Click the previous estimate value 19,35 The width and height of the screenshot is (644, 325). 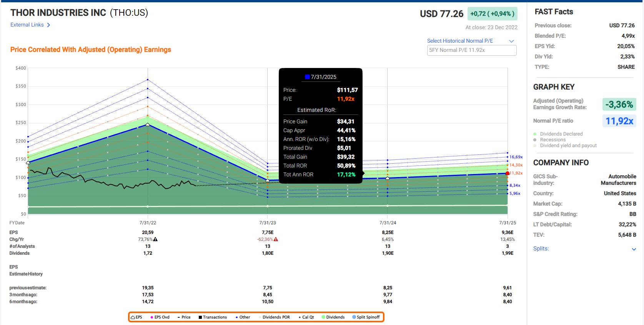pyautogui.click(x=148, y=288)
